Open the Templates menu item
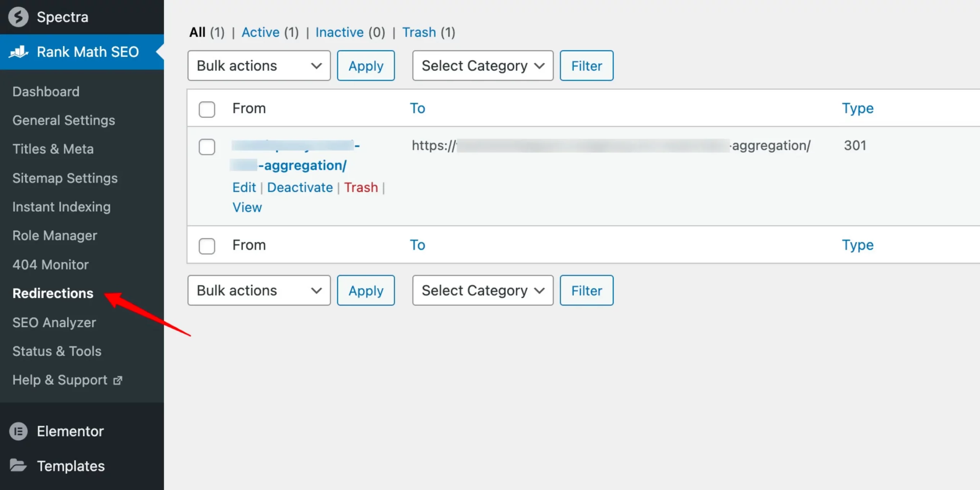The width and height of the screenshot is (980, 490). pyautogui.click(x=71, y=466)
